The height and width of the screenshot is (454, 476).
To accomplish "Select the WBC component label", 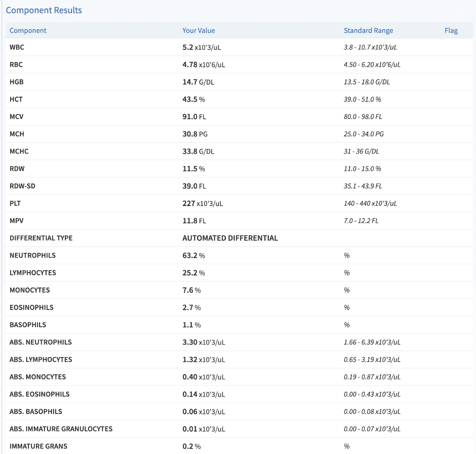I will point(17,47).
